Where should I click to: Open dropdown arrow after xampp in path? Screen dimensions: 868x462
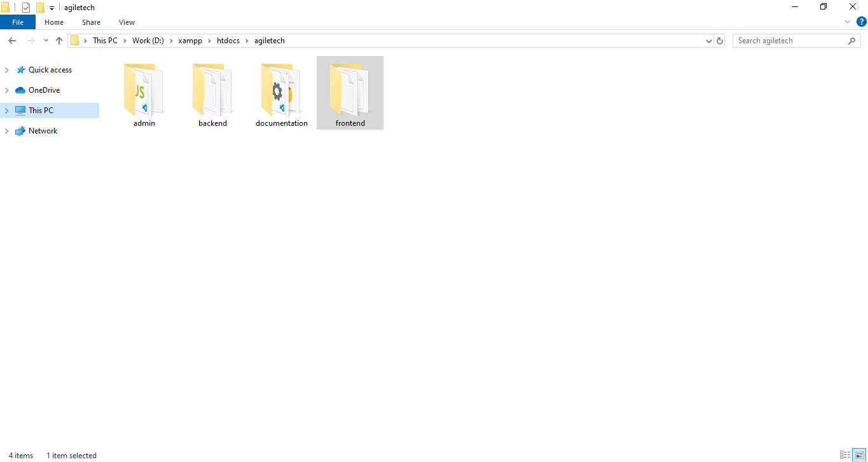(x=209, y=41)
